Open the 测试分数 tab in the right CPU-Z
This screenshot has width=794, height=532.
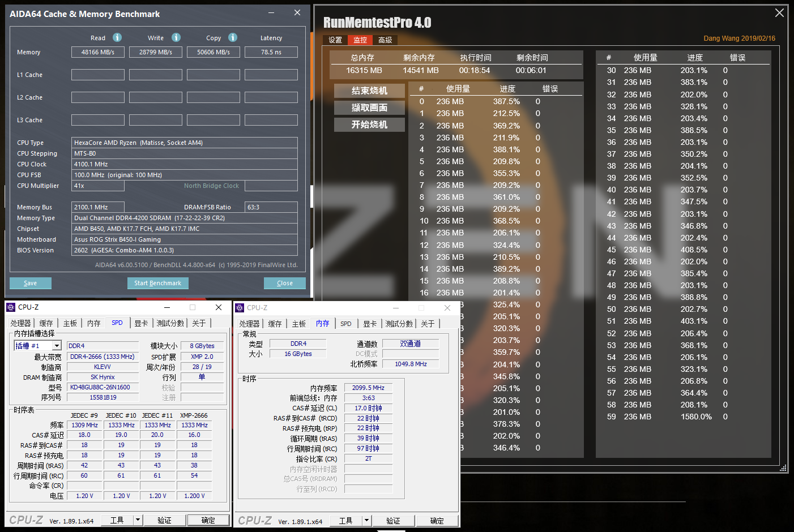400,323
